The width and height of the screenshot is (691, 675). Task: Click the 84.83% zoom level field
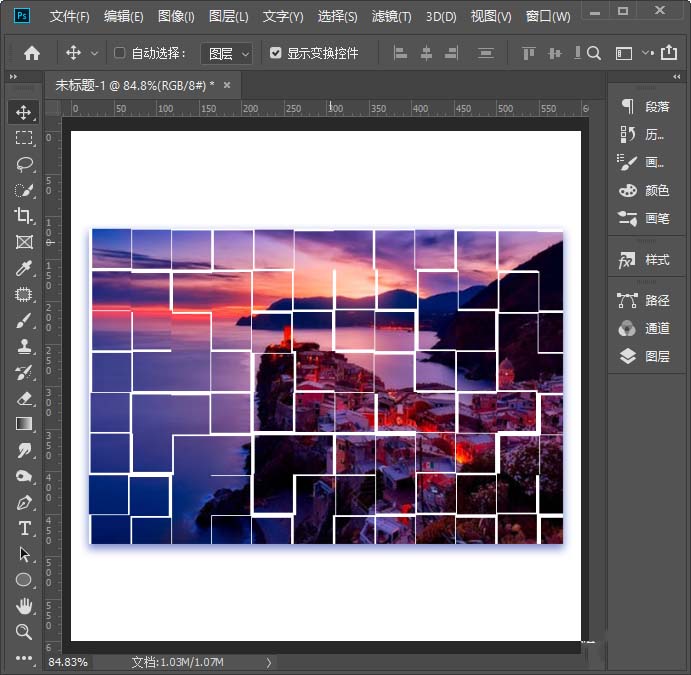click(68, 662)
